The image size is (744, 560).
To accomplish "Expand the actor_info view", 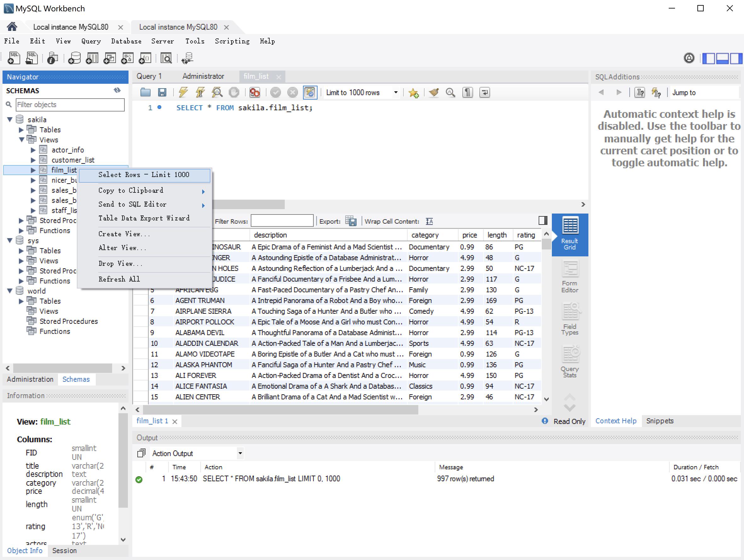I will click(33, 150).
